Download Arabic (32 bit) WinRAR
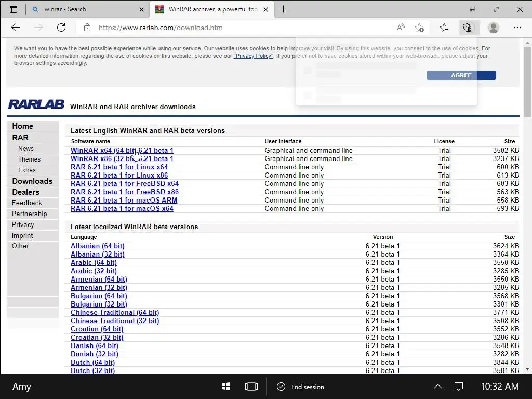The image size is (532, 399). [x=94, y=271]
